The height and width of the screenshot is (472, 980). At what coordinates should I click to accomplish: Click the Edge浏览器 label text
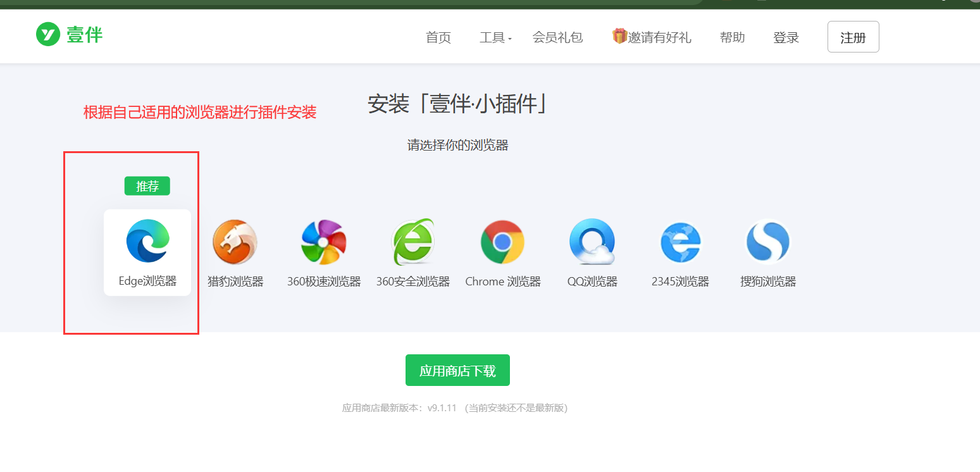pyautogui.click(x=147, y=282)
